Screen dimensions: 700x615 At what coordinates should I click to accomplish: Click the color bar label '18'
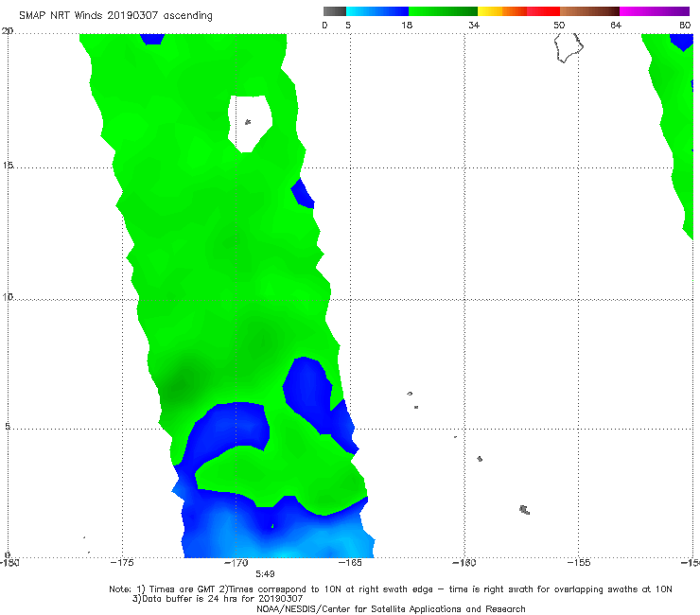click(407, 25)
